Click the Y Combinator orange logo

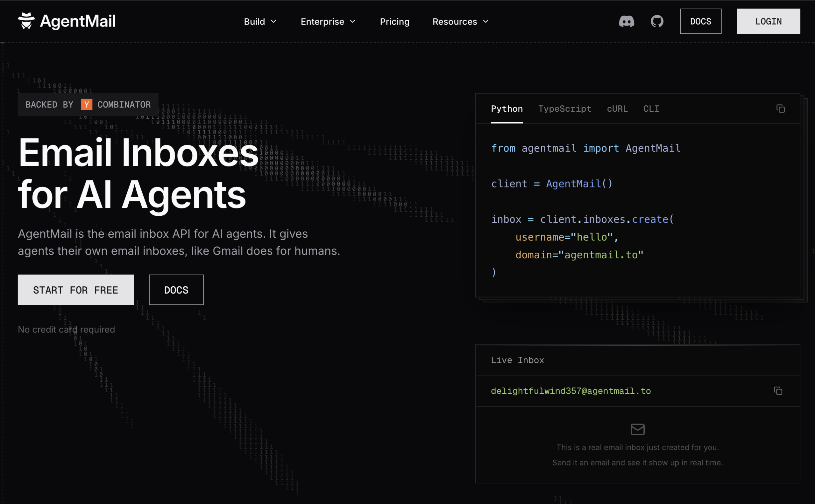(x=86, y=105)
